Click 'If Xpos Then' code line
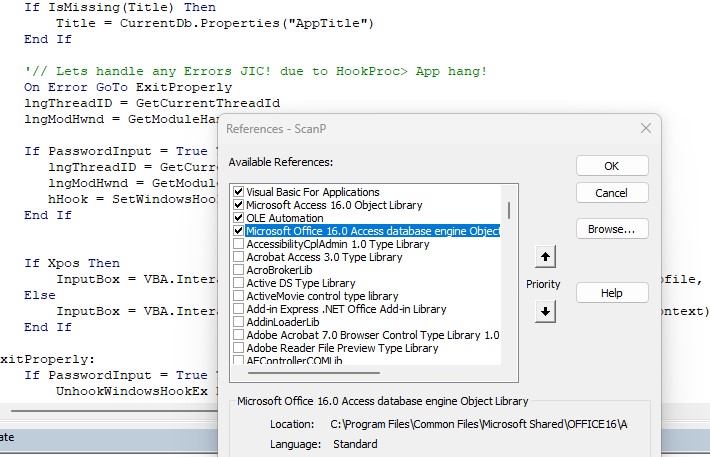The image size is (710, 457). (x=72, y=263)
